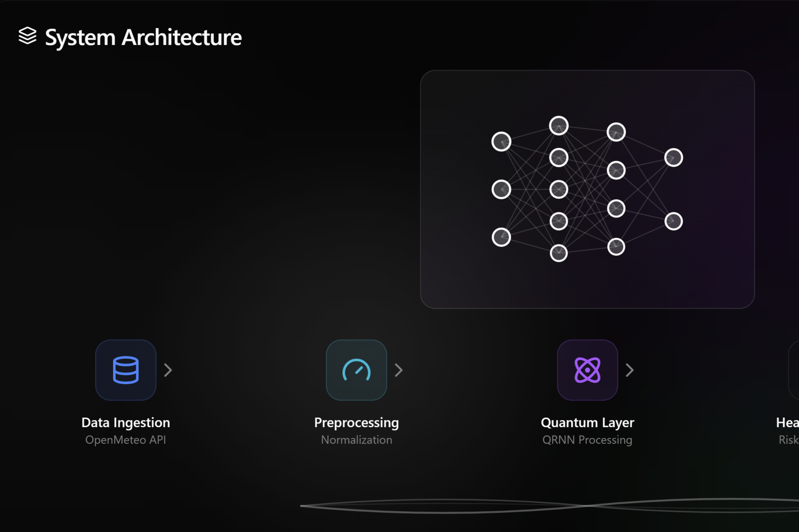Click the top input node of the network

(501, 141)
